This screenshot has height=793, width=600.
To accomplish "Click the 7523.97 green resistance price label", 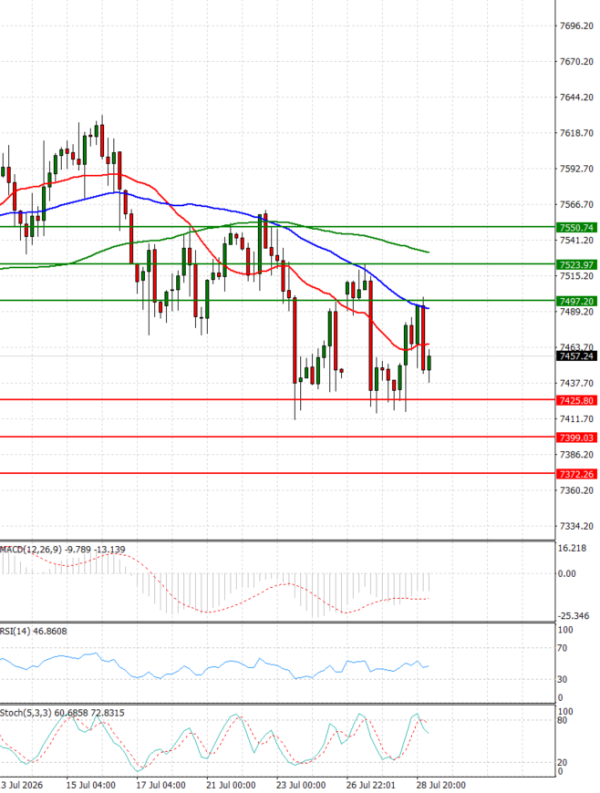I will coord(576,265).
